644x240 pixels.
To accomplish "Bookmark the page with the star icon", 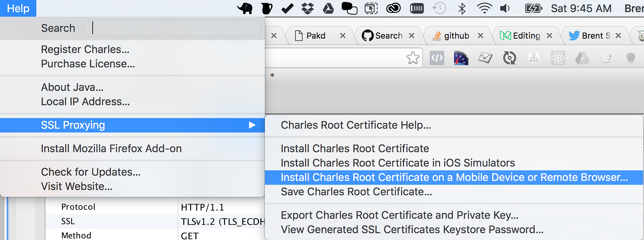I will click(413, 58).
